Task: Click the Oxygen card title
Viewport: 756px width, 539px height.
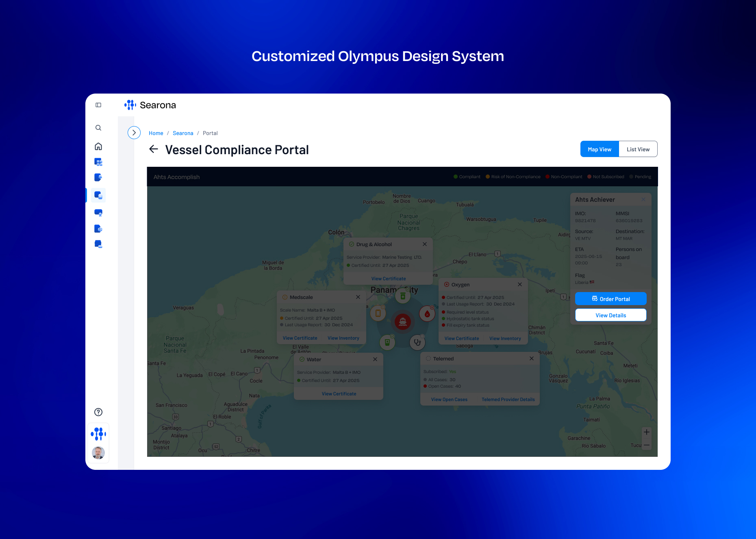Action: [x=460, y=284]
